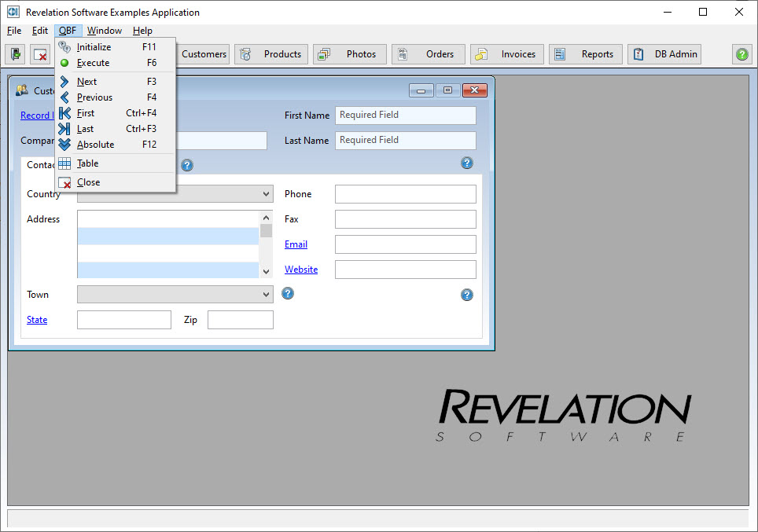Screen dimensions: 758x532
Task: Click the Initialize query icon in QBF menu
Action: coord(64,47)
